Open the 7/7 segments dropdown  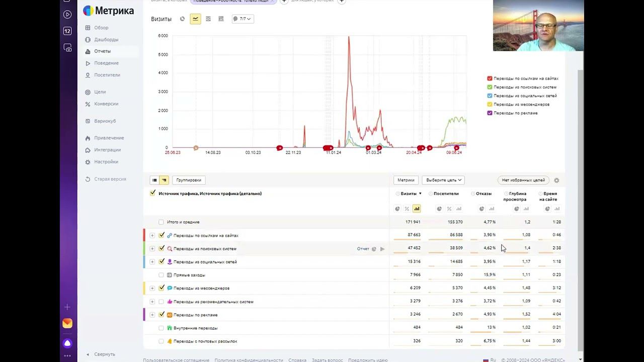(242, 19)
